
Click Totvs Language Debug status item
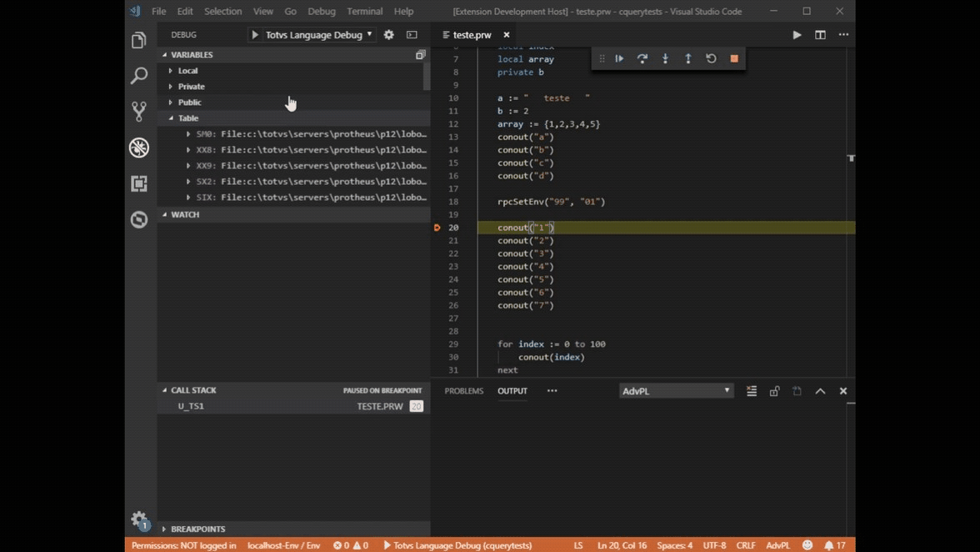pos(457,545)
